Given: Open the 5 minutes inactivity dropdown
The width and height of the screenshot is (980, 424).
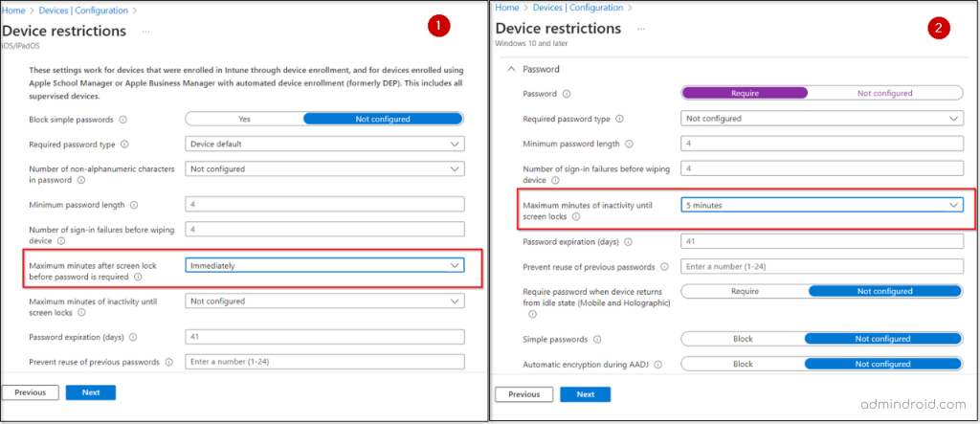Looking at the screenshot, I should [821, 205].
